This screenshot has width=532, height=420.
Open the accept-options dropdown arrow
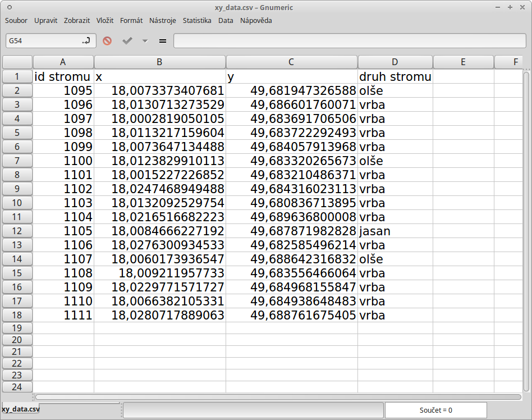tap(145, 41)
